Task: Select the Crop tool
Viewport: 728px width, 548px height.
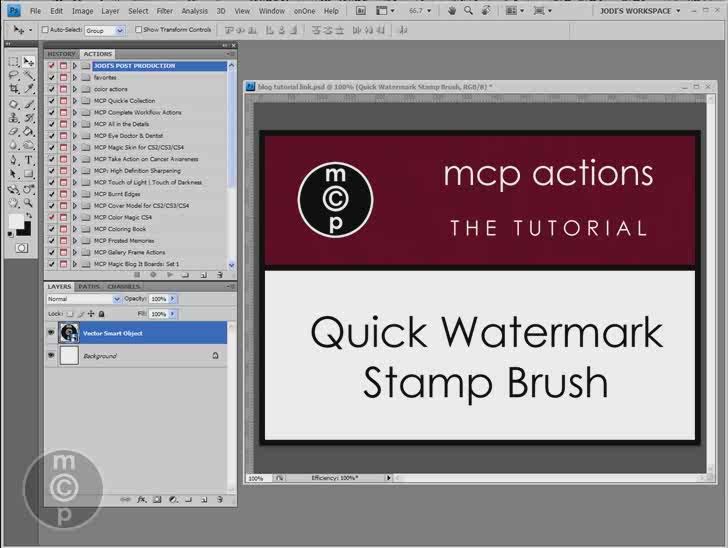Action: pos(13,89)
